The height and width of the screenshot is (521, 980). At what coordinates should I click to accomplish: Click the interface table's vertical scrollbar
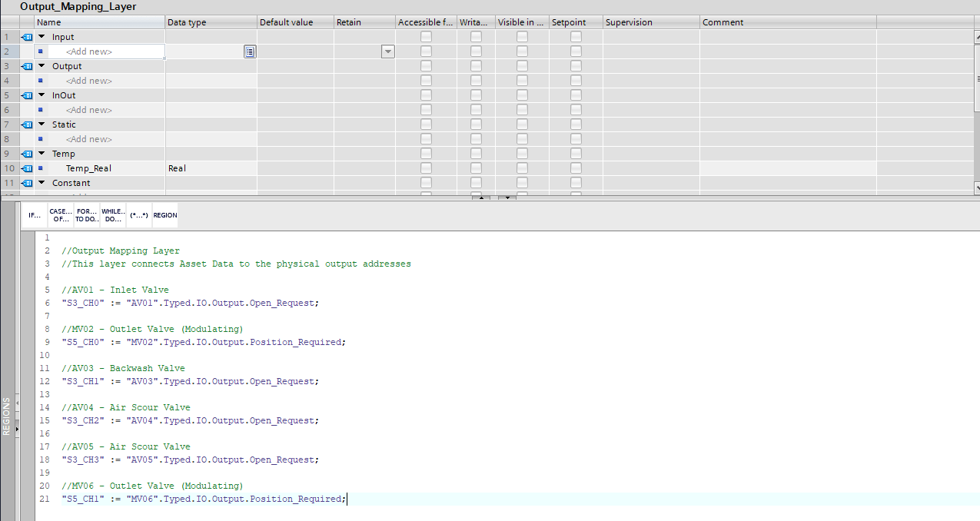976,108
